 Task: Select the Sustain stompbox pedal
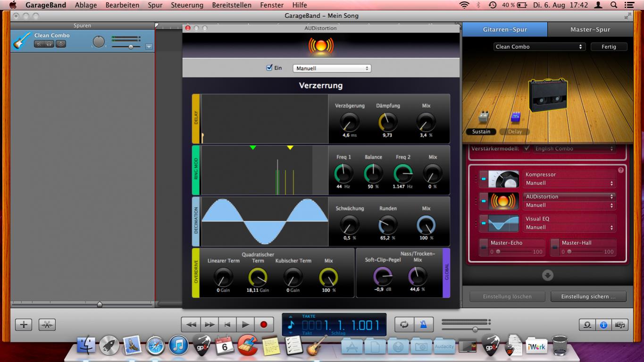click(483, 118)
